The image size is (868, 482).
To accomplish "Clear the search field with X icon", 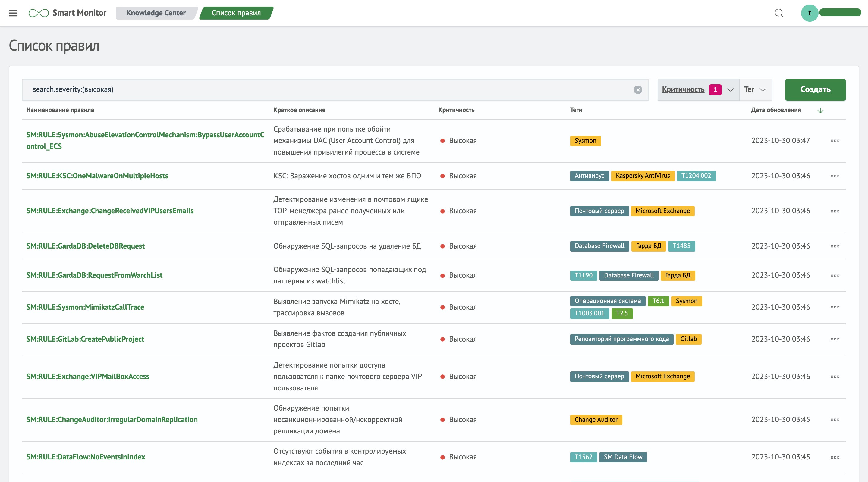I will [x=637, y=89].
